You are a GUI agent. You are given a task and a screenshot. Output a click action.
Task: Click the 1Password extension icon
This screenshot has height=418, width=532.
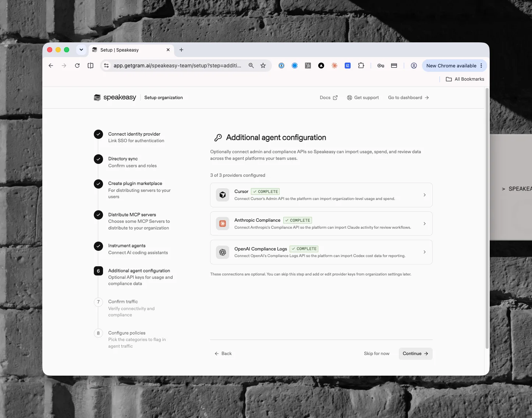coord(281,66)
